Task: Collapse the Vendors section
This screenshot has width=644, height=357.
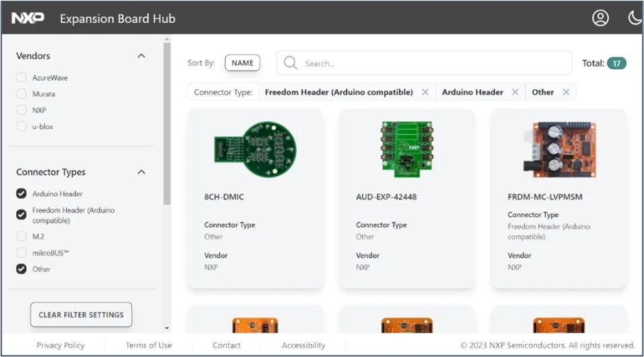Action: click(141, 55)
